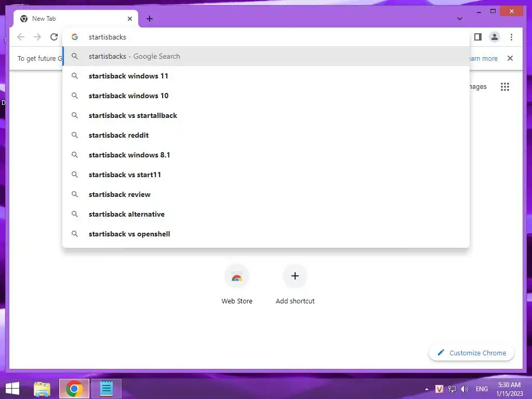Select 'startisback vs startallback' suggestion
Viewport: 532px width, 399px height.
[x=267, y=115]
